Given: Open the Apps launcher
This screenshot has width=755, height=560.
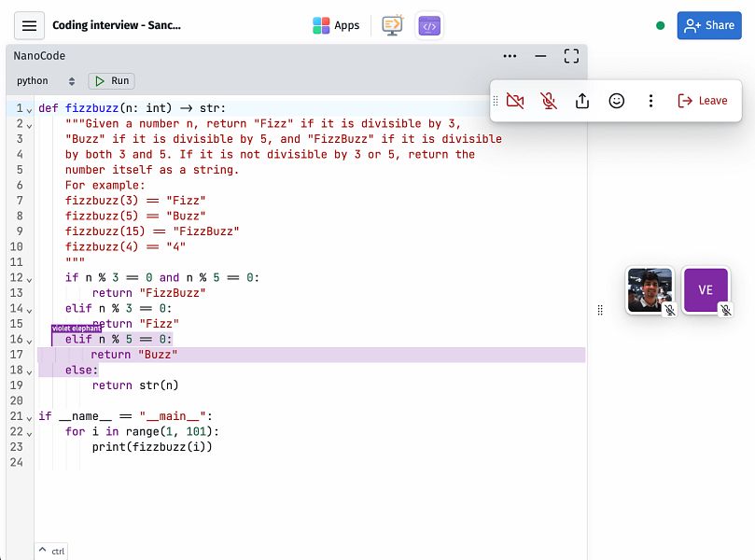Looking at the screenshot, I should click(x=336, y=25).
